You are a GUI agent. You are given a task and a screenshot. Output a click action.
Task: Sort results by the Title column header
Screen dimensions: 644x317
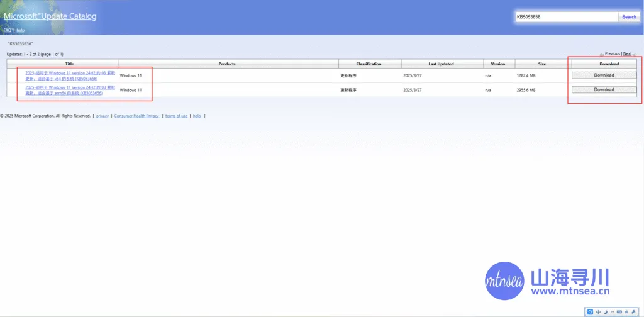pyautogui.click(x=69, y=64)
